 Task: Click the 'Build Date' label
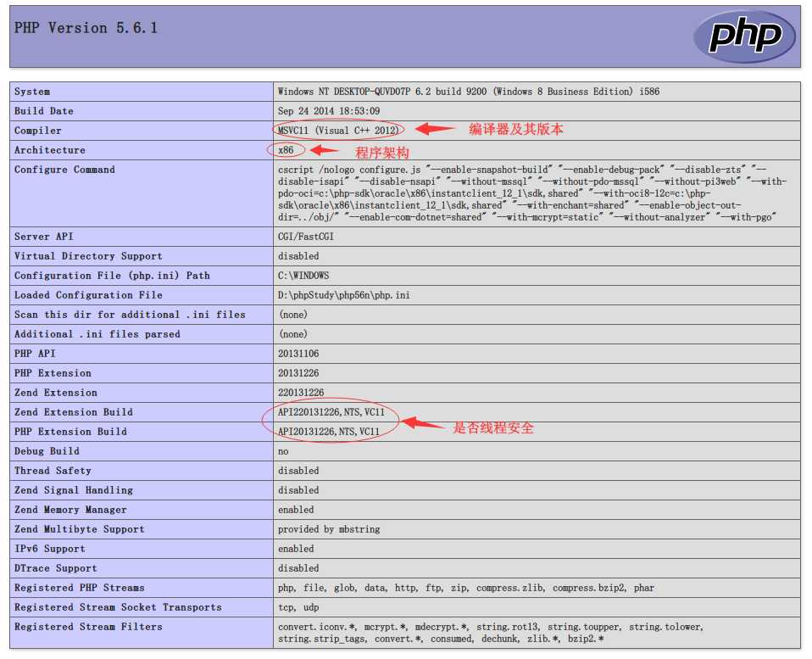43,111
